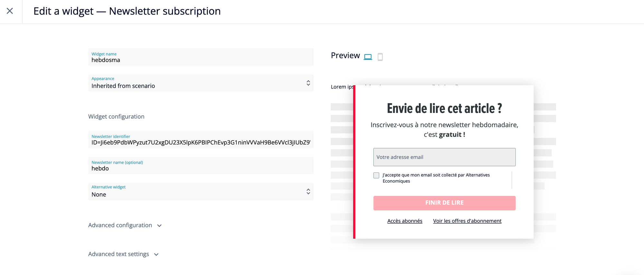Open Voir les offres d'abonnement link

pyautogui.click(x=467, y=221)
